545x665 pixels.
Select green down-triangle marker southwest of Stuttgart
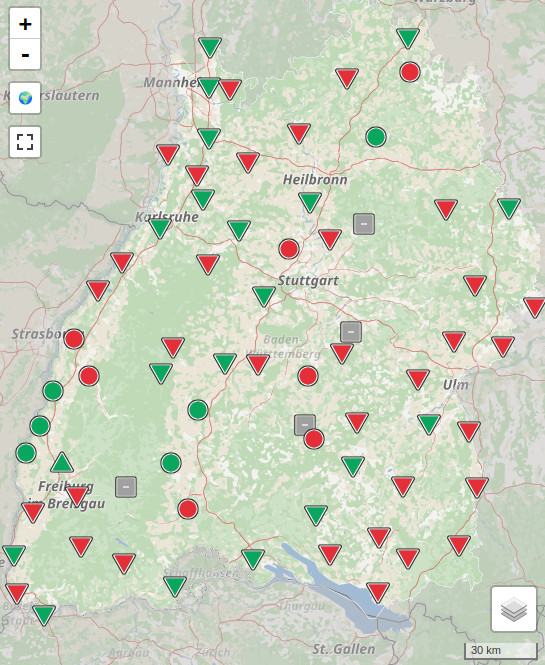(x=264, y=296)
